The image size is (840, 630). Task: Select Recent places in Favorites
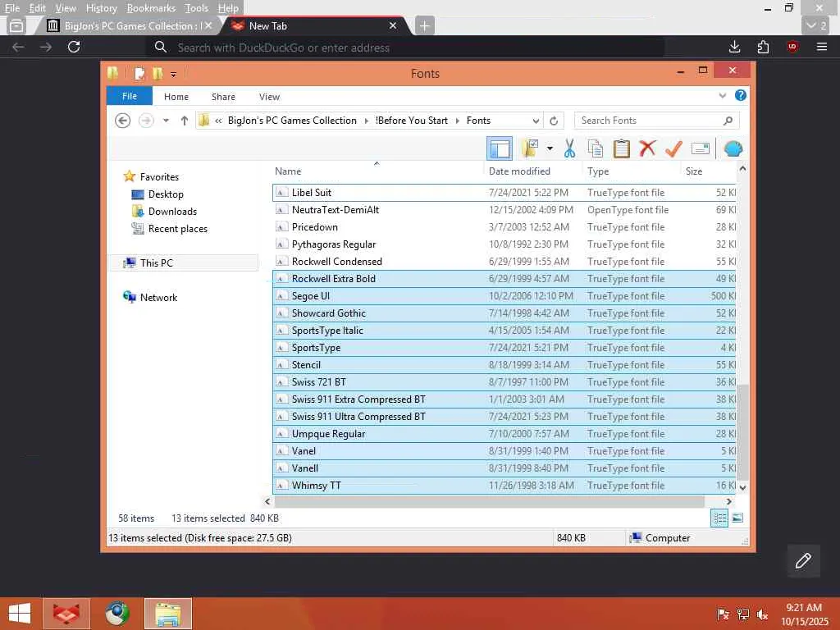(x=177, y=228)
